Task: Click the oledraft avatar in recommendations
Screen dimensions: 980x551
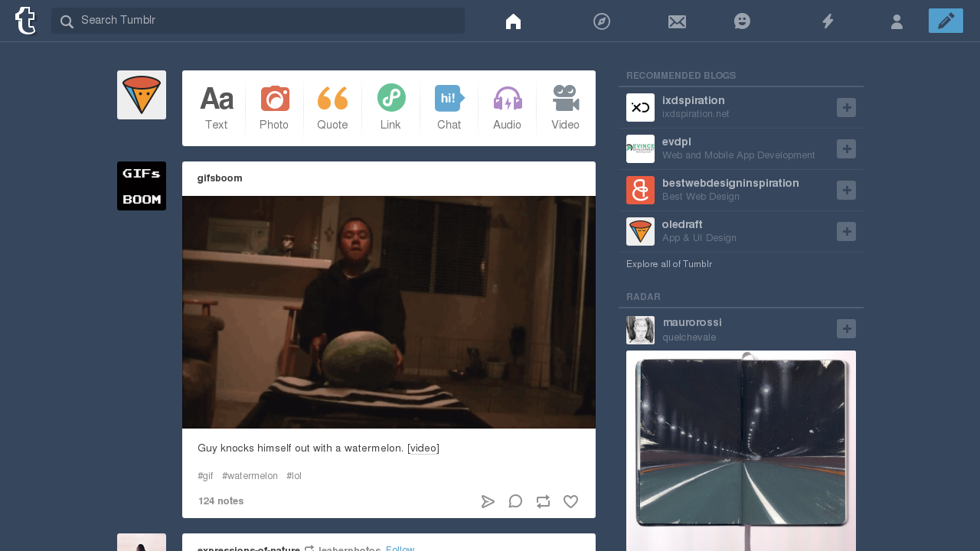Action: 640,231
